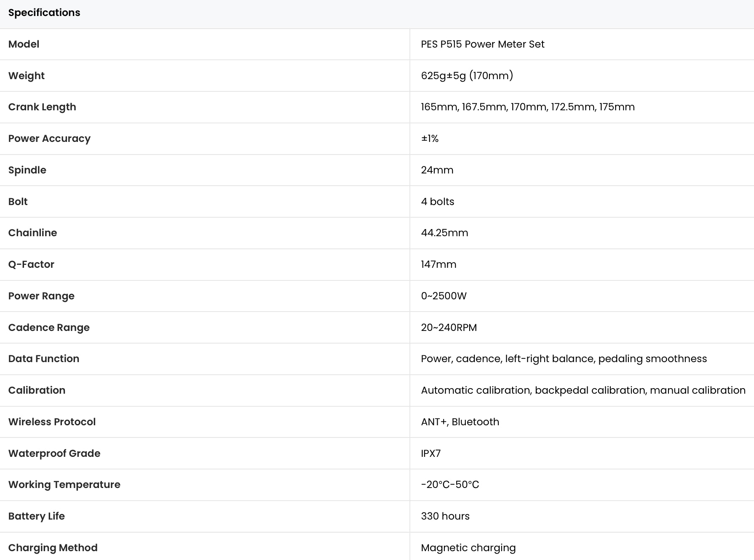Click the Power Accuracy label
The width and height of the screenshot is (754, 560).
pos(49,139)
